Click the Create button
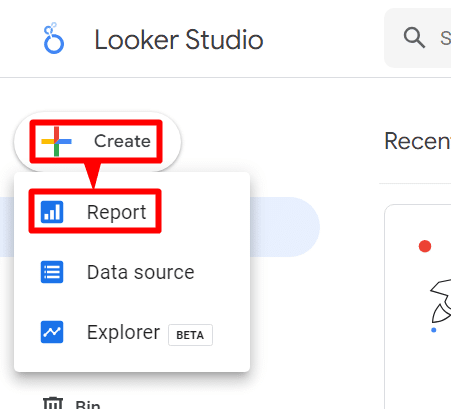 [97, 141]
